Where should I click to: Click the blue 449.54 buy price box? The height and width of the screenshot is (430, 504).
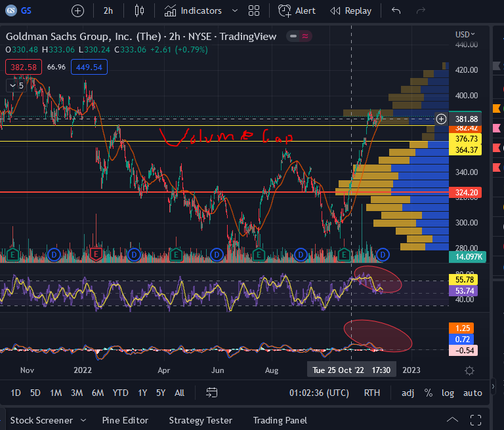point(89,67)
